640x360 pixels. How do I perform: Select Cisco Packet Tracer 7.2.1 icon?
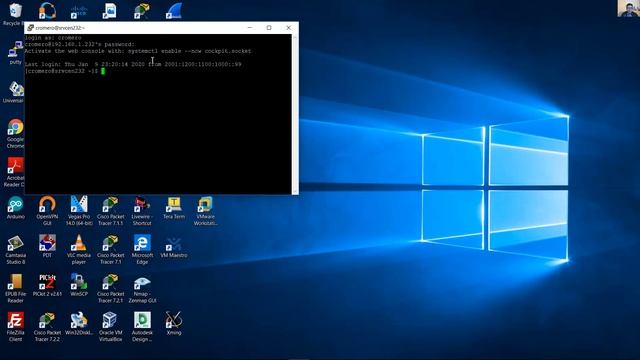tap(111, 288)
